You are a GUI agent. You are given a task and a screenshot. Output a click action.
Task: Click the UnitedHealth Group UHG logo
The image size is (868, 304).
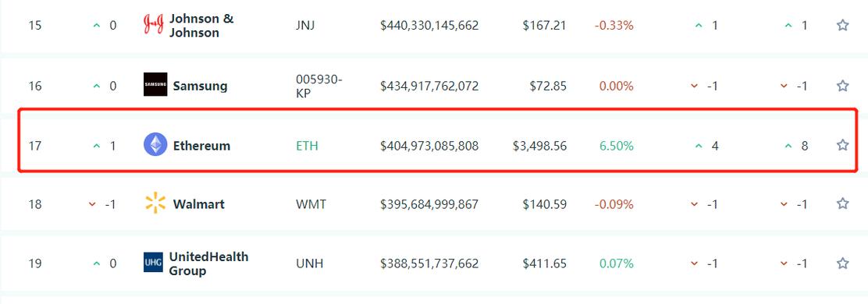click(153, 263)
